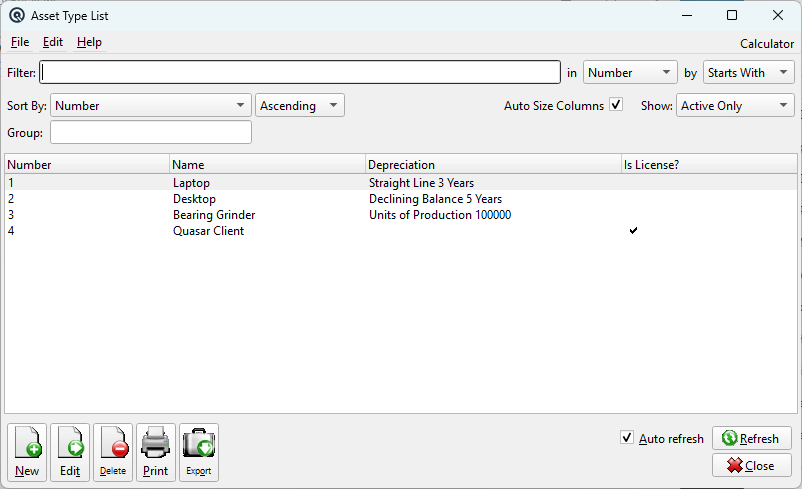Sort by the Number column header
This screenshot has width=802, height=489.
(x=87, y=165)
